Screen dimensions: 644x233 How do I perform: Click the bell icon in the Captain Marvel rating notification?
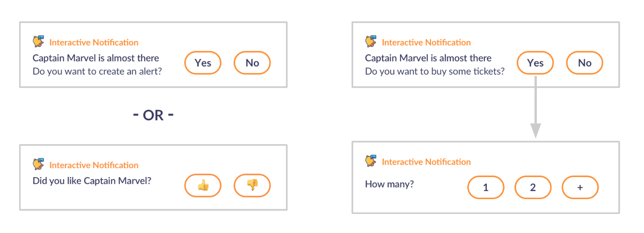(39, 164)
